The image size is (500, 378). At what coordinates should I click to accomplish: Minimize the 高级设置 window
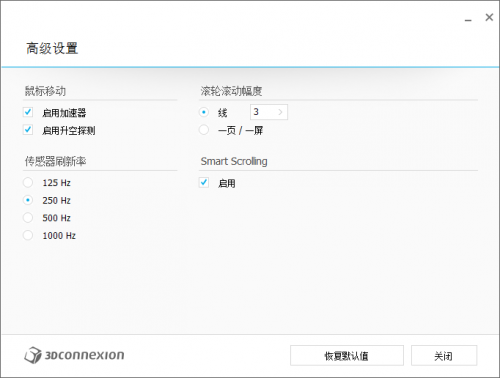tap(468, 19)
